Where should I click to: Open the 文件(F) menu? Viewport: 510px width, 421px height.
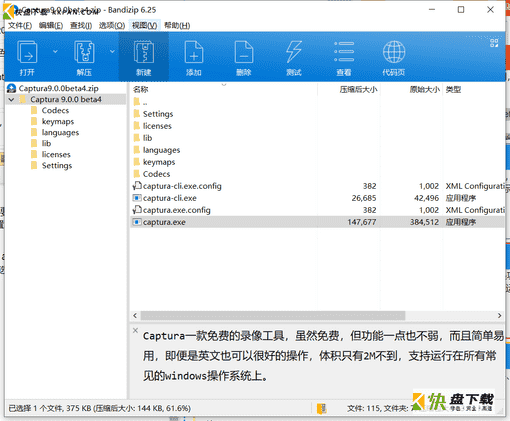coord(20,26)
